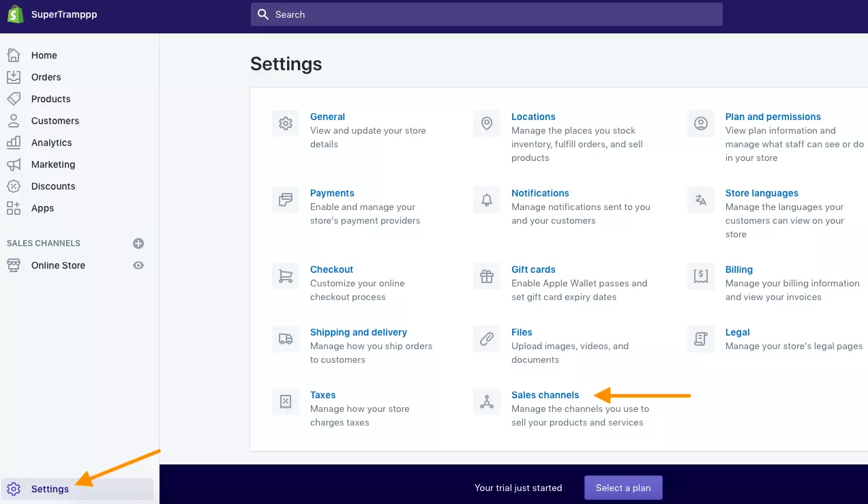Viewport: 868px width, 504px height.
Task: Click the Gift cards present icon
Action: pyautogui.click(x=487, y=276)
